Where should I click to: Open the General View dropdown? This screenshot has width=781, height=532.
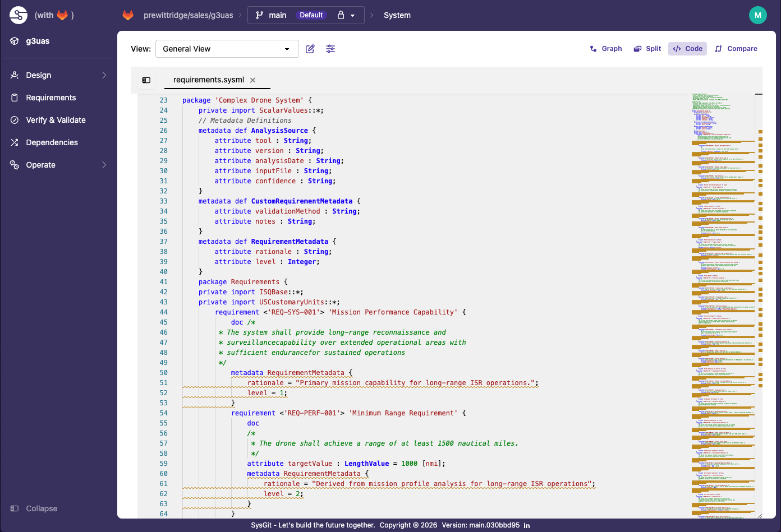tap(227, 49)
